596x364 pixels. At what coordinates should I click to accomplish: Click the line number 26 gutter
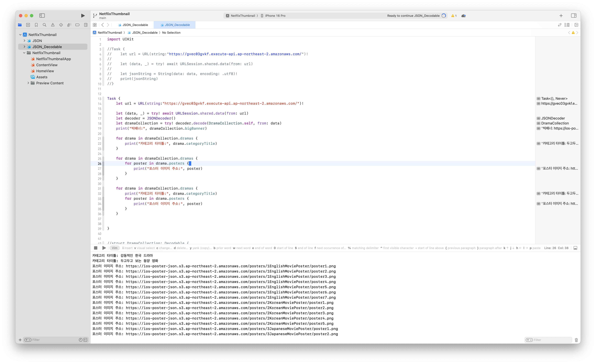tap(99, 164)
